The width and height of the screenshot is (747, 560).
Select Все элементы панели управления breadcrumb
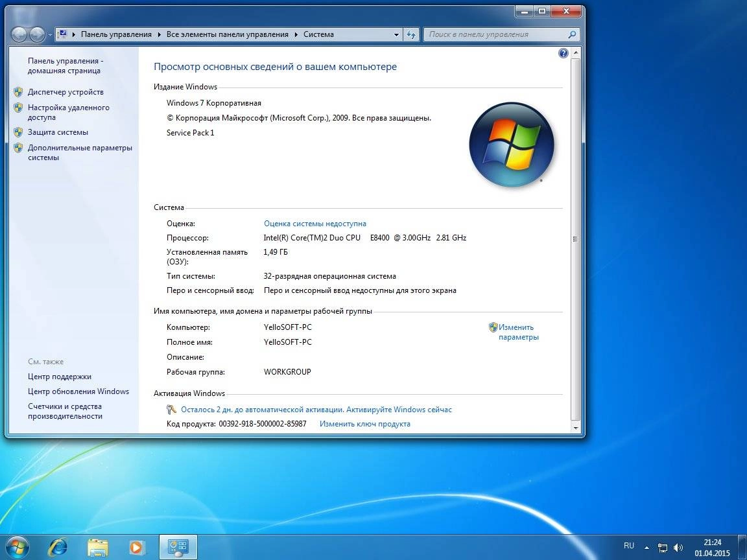(227, 34)
